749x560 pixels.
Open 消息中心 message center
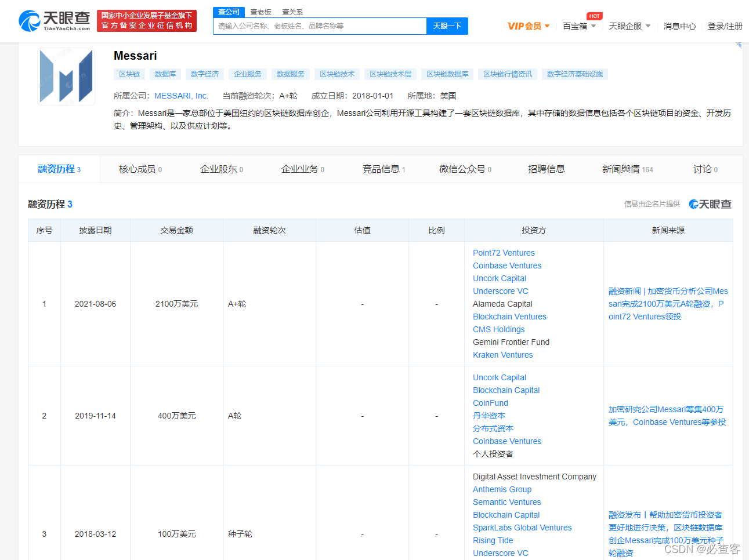pos(679,26)
